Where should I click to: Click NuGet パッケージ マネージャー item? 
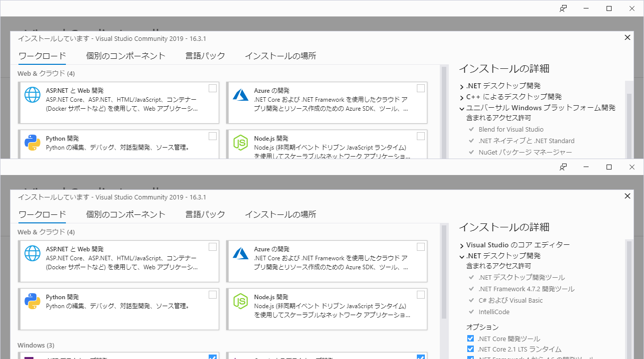click(525, 153)
